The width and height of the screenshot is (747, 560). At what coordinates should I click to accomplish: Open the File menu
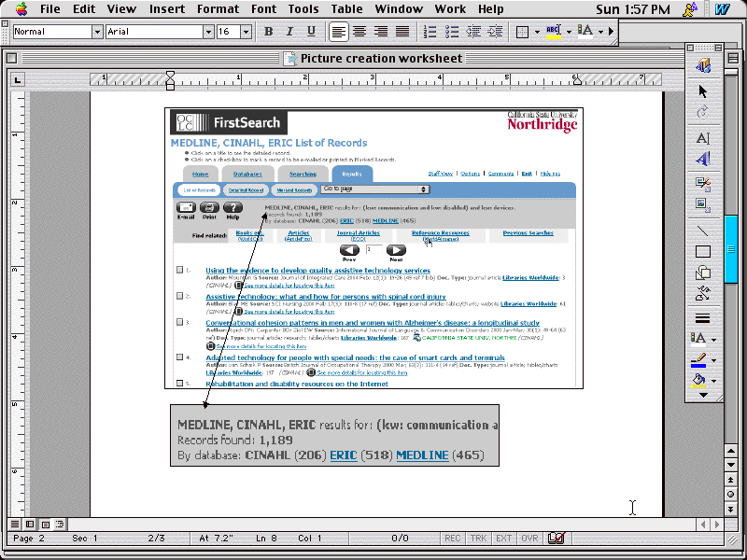50,8
